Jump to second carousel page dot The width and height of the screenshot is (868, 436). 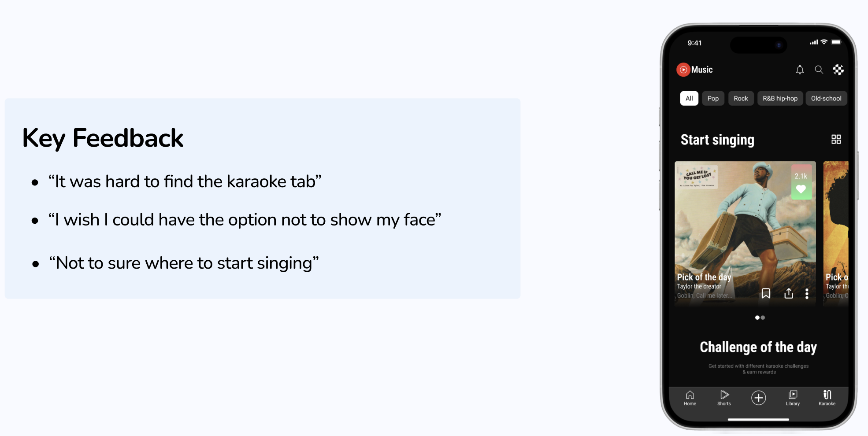pos(763,318)
